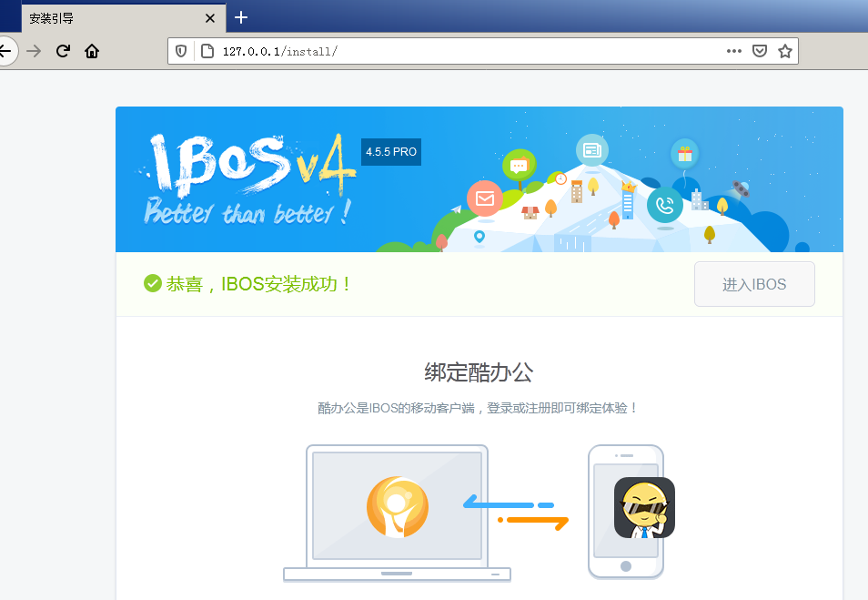The width and height of the screenshot is (868, 600).
Task: Click the 进入IBOS button
Action: click(x=754, y=284)
